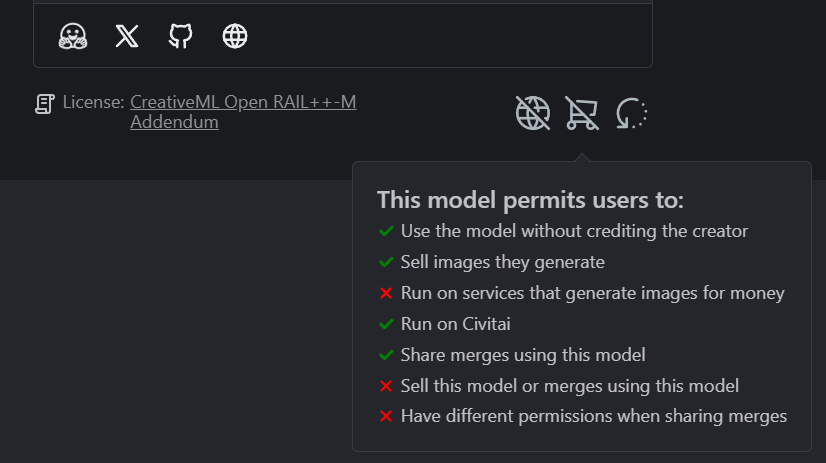Open the GitHub profile icon

180,37
